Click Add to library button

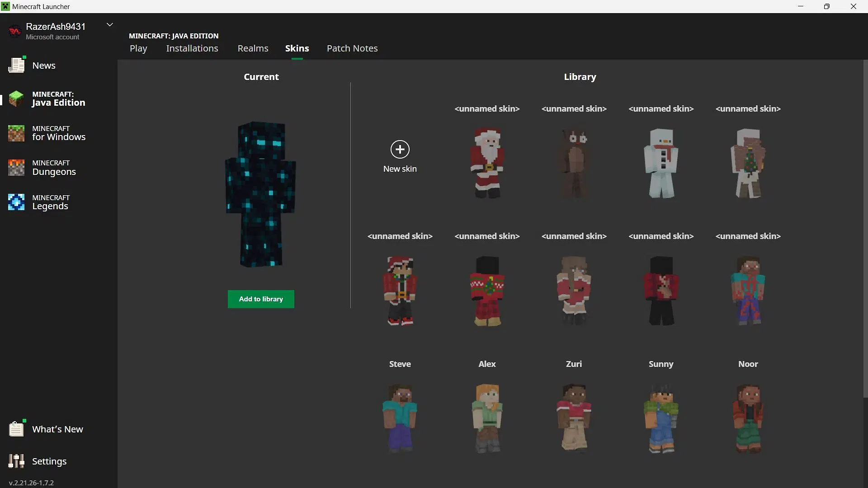261,299
